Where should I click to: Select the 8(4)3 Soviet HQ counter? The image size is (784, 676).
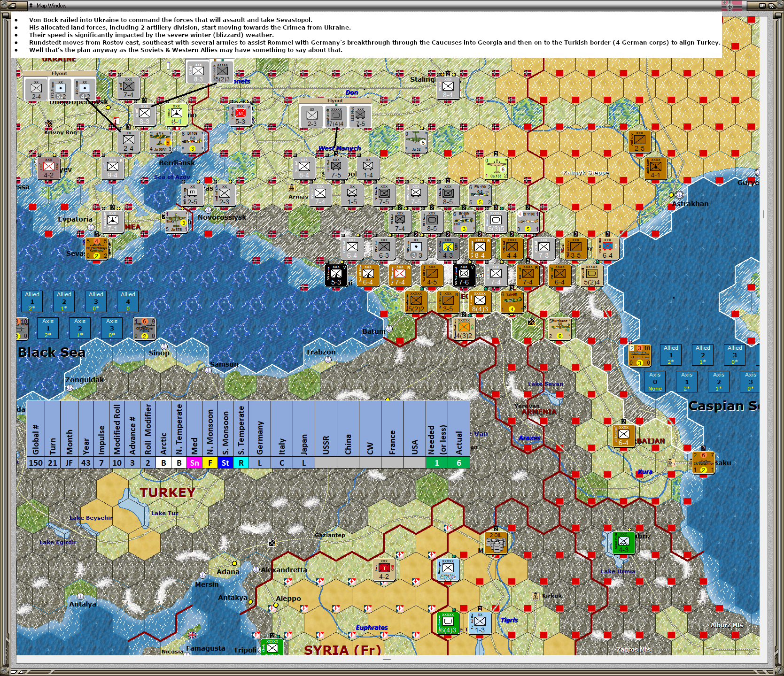click(480, 302)
